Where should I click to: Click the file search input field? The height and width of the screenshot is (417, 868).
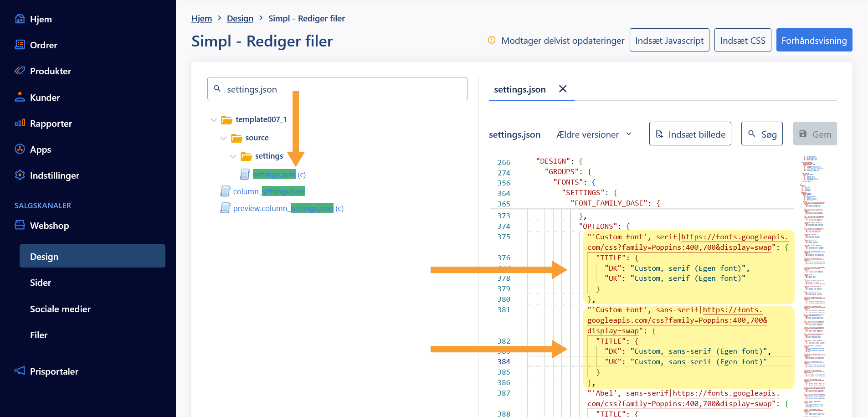[x=337, y=89]
